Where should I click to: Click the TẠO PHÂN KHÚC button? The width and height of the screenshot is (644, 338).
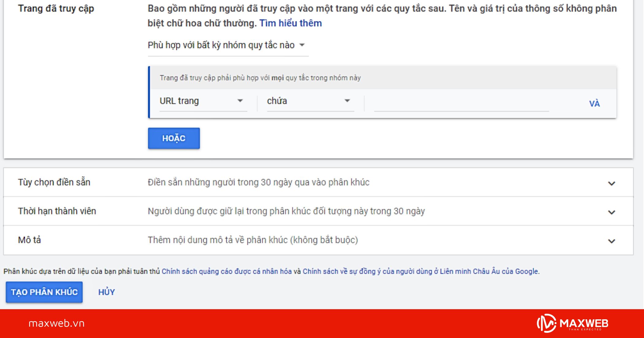click(44, 292)
